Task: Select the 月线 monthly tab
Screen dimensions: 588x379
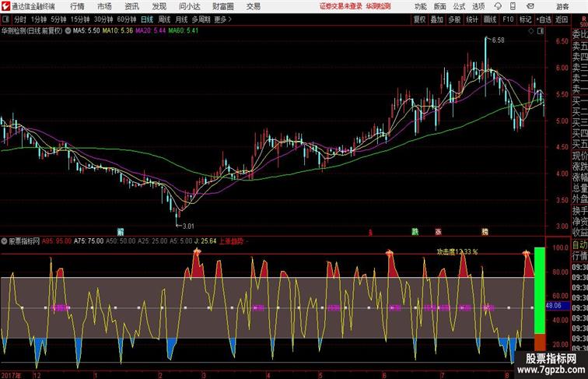Action: tap(181, 19)
